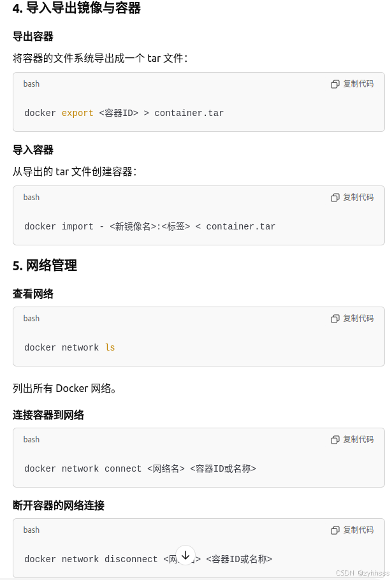Click the heading 5. 网络管理
392x580 pixels.
45,265
